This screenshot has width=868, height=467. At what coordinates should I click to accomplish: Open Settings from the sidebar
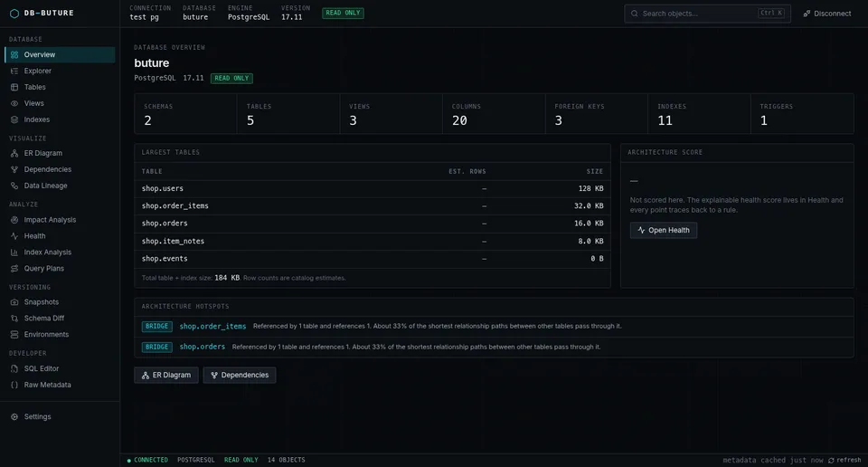click(x=60, y=416)
